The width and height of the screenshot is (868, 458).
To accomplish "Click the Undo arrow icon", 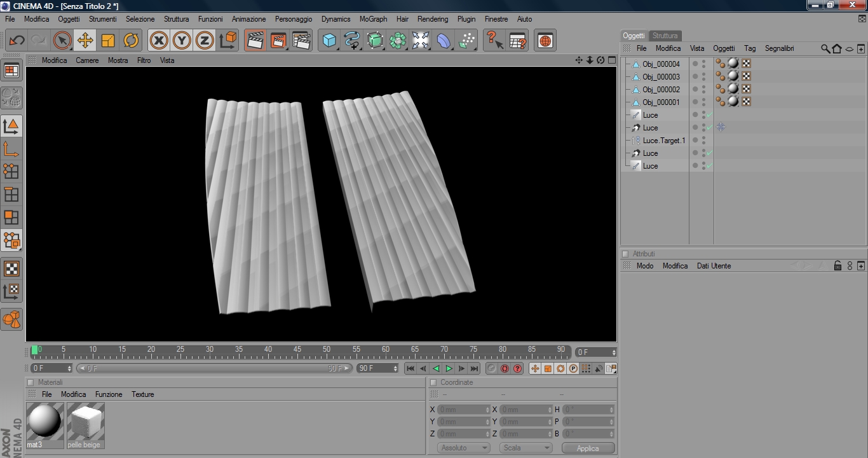I will tap(17, 41).
